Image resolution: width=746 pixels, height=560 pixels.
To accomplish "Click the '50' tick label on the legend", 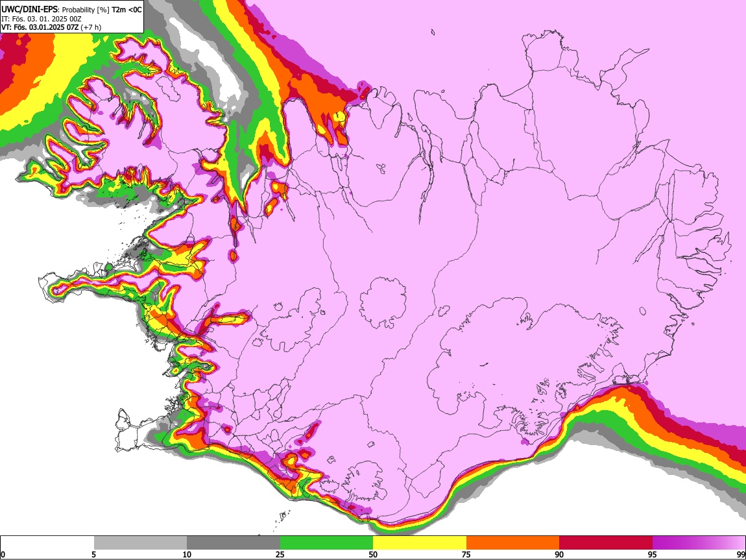I will [x=373, y=555].
